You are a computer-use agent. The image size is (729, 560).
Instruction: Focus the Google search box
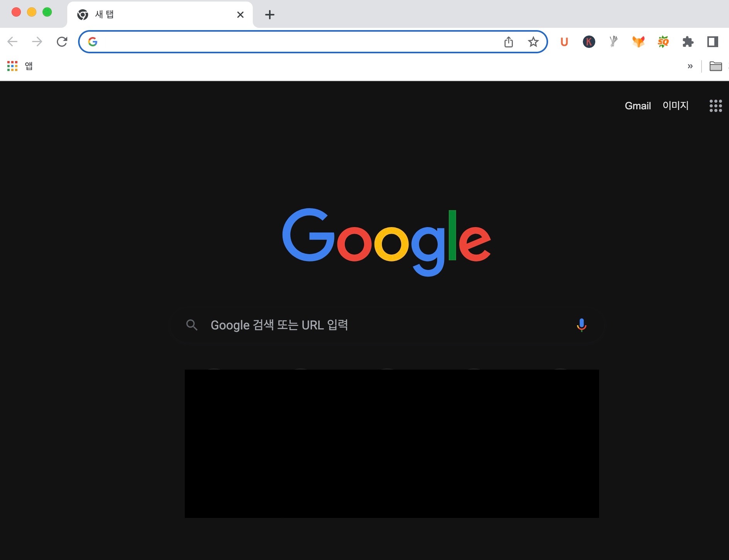click(387, 325)
